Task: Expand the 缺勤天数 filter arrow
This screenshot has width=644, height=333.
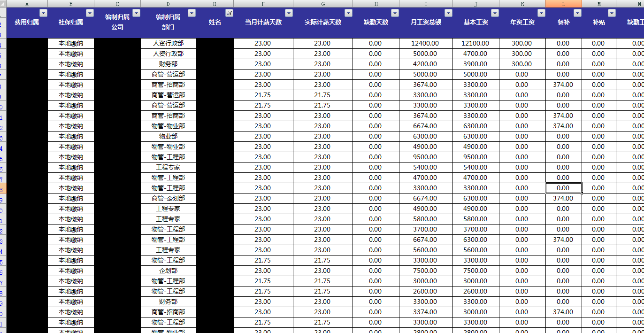Action: [x=395, y=13]
